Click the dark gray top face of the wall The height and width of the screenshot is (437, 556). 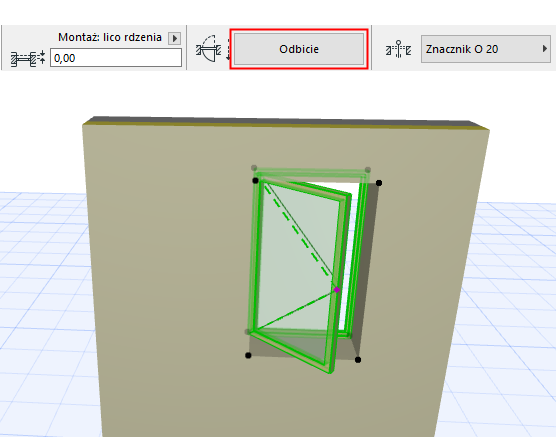[284, 121]
